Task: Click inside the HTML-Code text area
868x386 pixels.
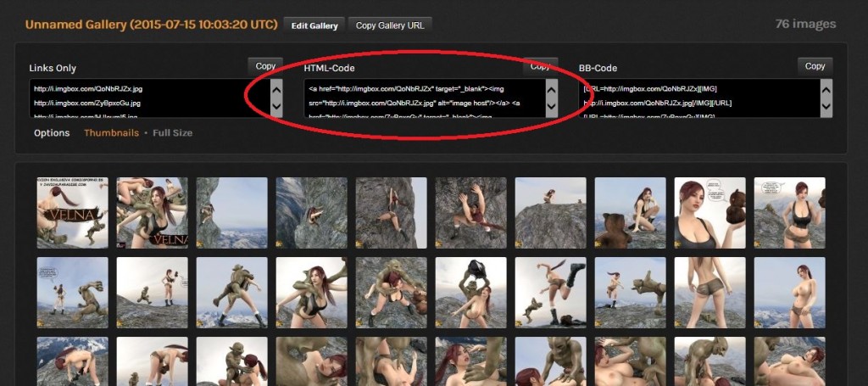Action: (x=425, y=98)
